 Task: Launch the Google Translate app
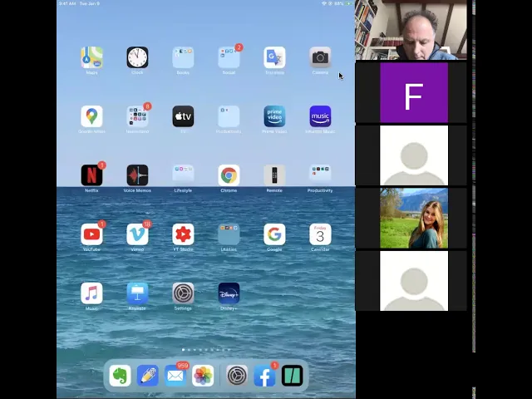(x=274, y=57)
